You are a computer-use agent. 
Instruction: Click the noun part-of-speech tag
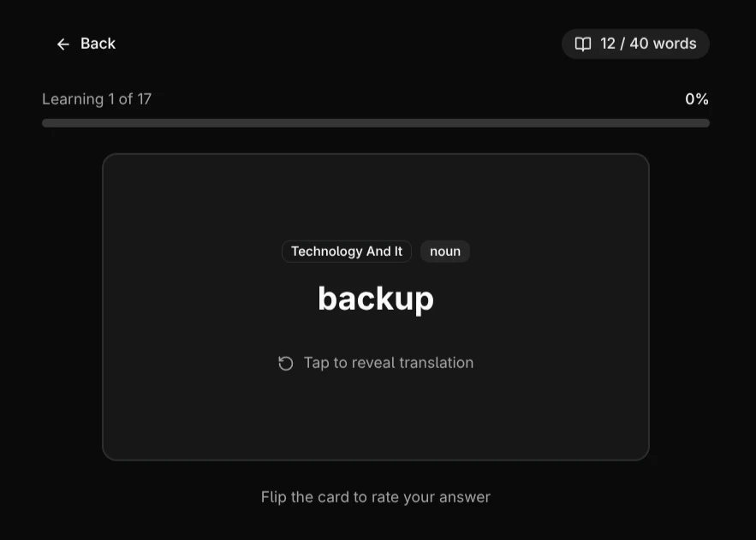[445, 252]
